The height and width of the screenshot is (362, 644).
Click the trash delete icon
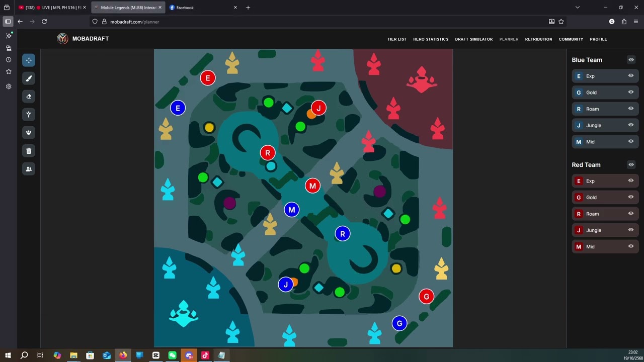pyautogui.click(x=29, y=151)
